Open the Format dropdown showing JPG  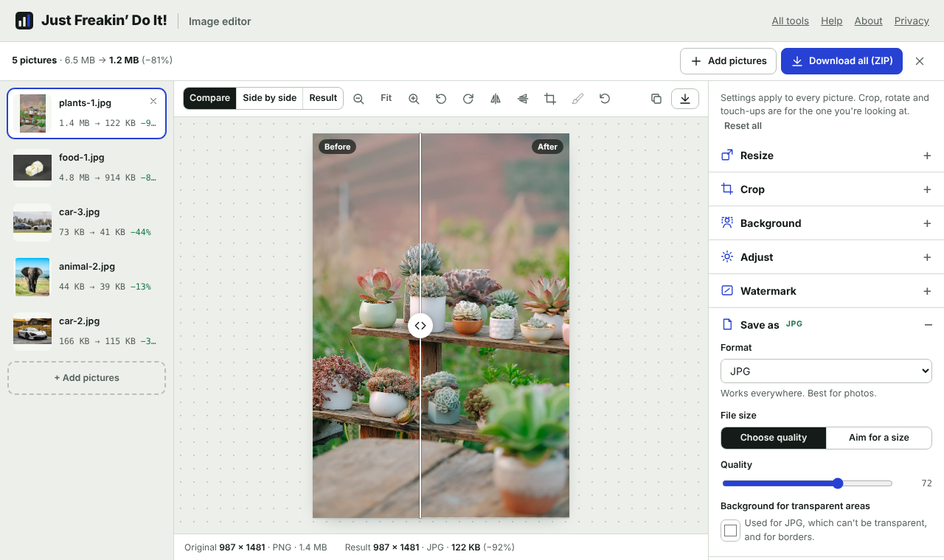(x=826, y=371)
